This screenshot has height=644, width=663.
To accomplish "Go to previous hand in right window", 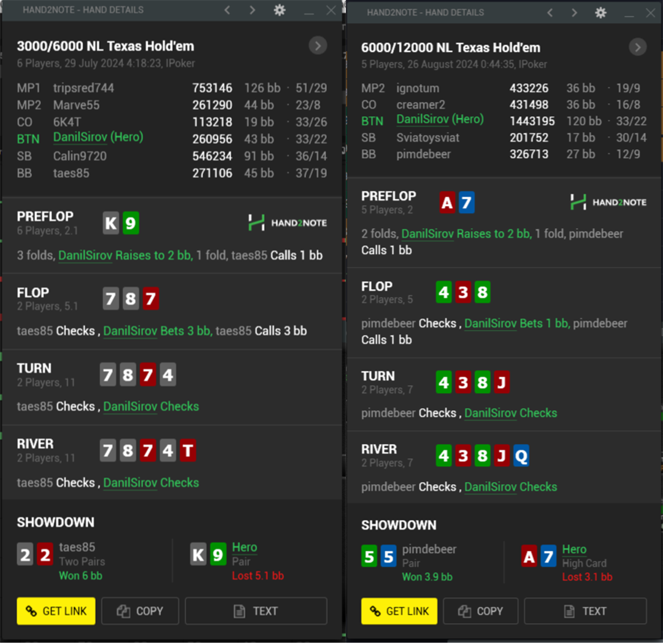I will click(x=550, y=12).
